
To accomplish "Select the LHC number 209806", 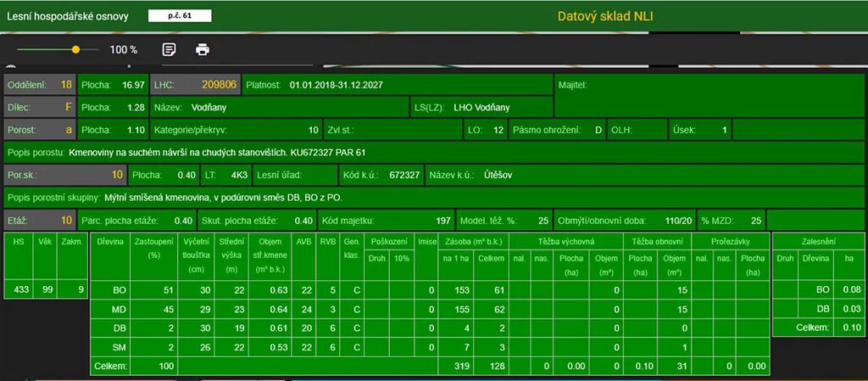I will click(x=220, y=86).
